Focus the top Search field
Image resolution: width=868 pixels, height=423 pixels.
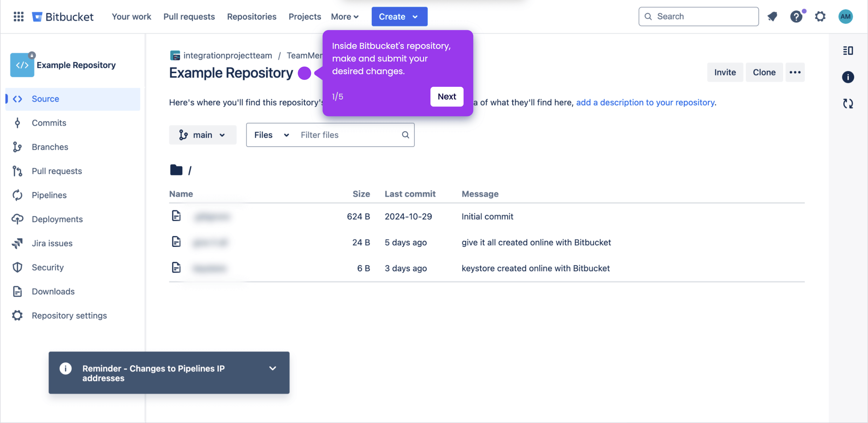(x=699, y=17)
